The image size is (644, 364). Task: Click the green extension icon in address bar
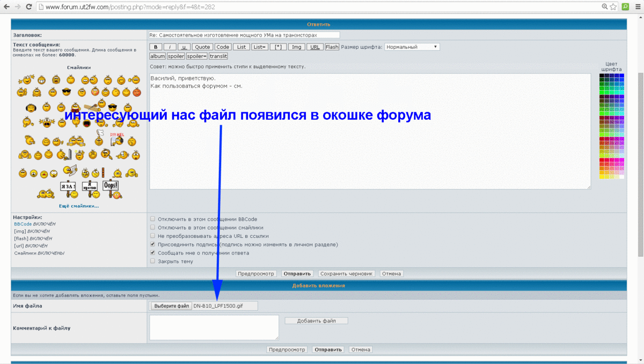[x=625, y=7]
